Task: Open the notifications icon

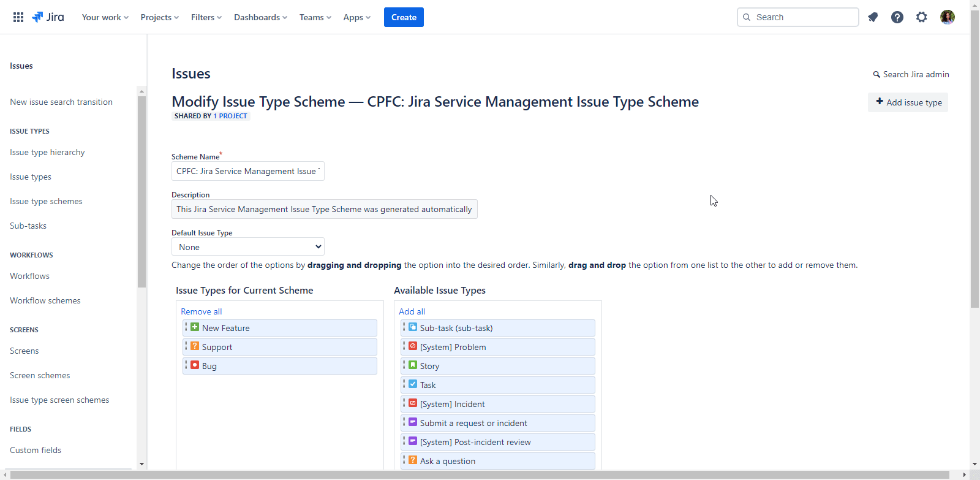Action: [873, 17]
